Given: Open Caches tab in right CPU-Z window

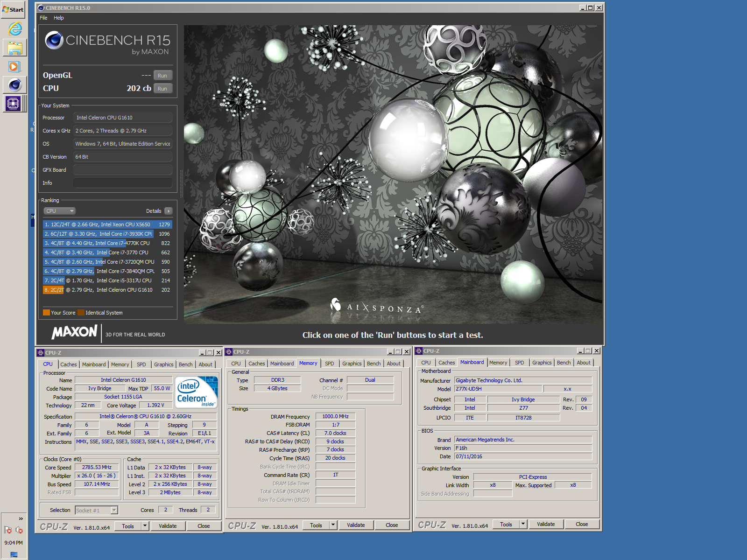Looking at the screenshot, I should tap(447, 363).
